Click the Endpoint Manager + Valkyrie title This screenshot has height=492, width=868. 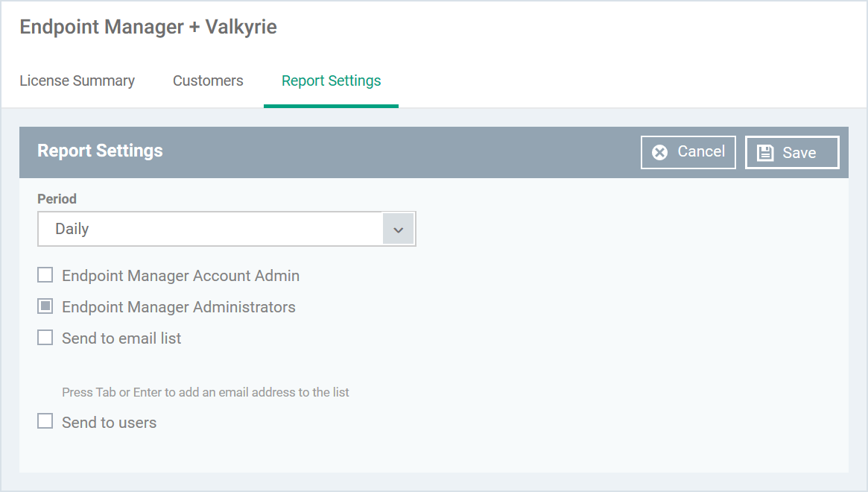(x=148, y=27)
